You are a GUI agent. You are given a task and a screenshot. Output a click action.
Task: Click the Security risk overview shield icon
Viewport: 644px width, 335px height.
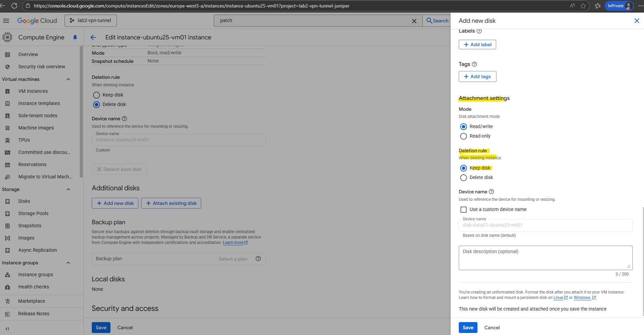click(7, 67)
